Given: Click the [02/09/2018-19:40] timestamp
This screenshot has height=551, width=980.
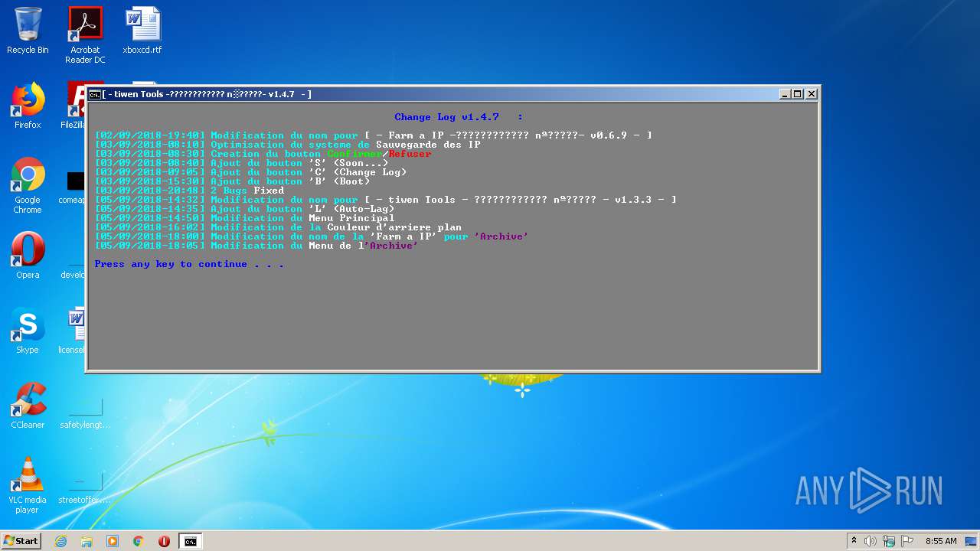Looking at the screenshot, I should coord(149,135).
